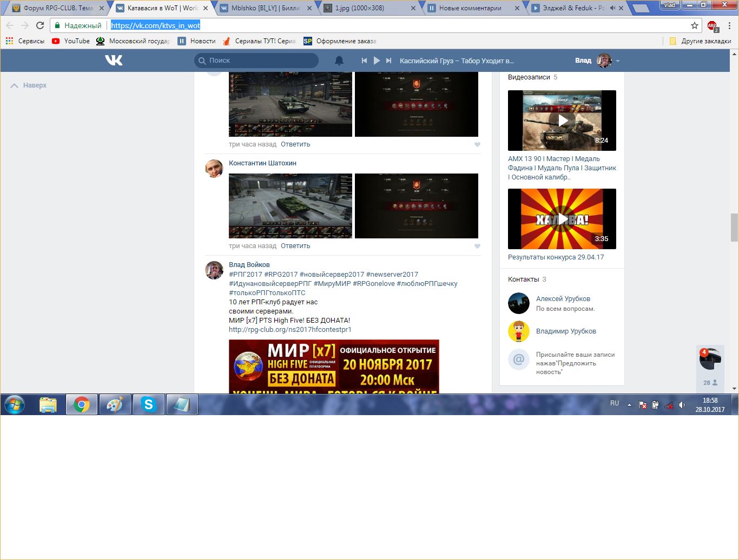The height and width of the screenshot is (560, 739).
Task: Open the Adblock Plus extension icon
Action: click(712, 26)
